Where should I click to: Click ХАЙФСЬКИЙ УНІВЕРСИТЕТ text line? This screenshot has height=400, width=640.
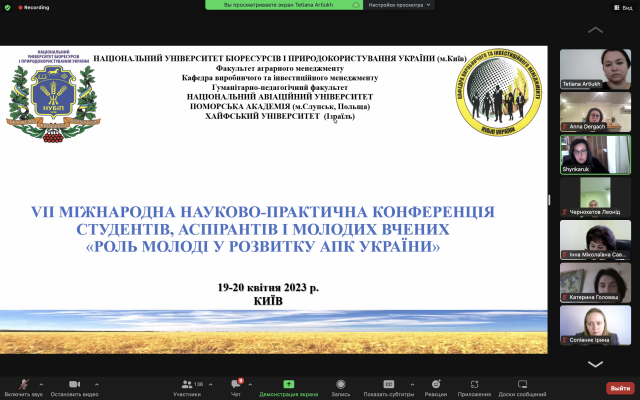pyautogui.click(x=280, y=116)
